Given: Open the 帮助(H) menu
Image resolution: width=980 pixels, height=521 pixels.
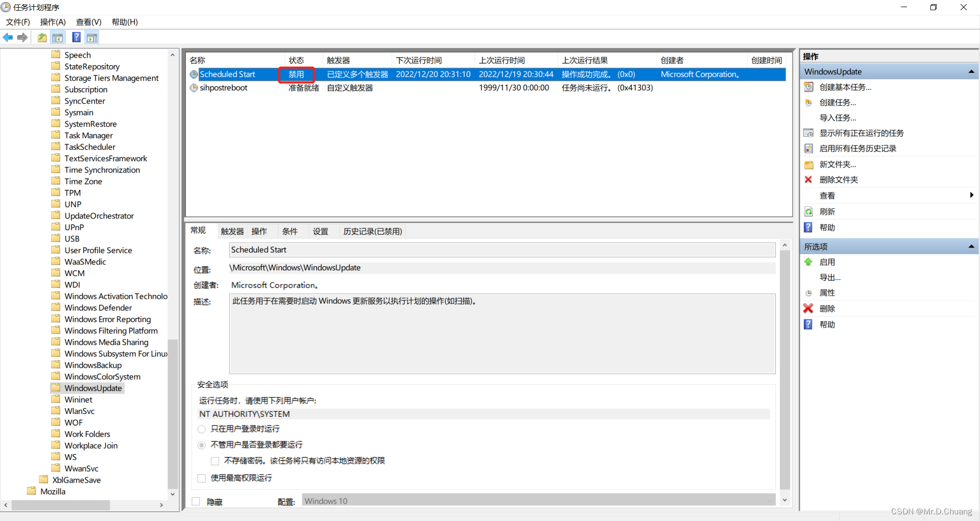Looking at the screenshot, I should tap(125, 22).
